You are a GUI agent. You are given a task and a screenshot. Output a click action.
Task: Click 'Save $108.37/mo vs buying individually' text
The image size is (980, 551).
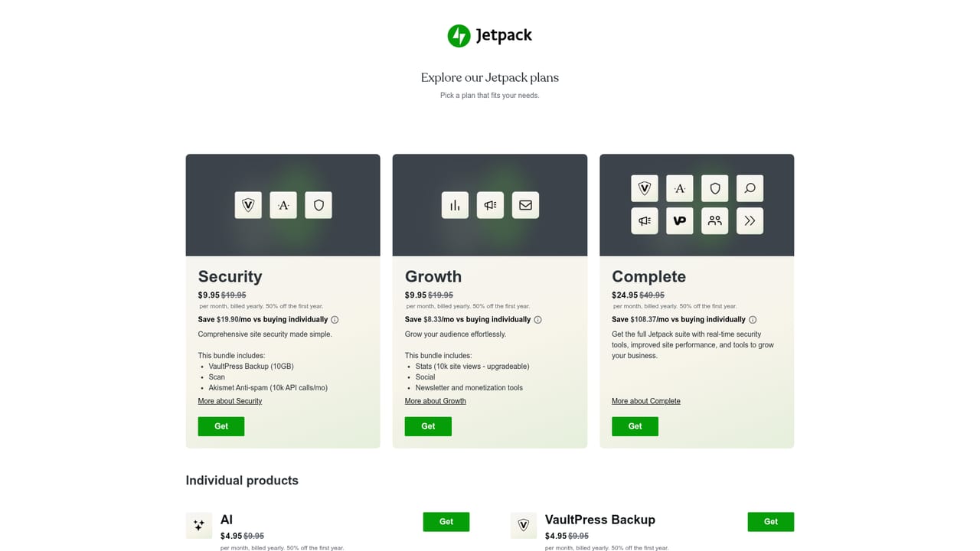pyautogui.click(x=678, y=320)
